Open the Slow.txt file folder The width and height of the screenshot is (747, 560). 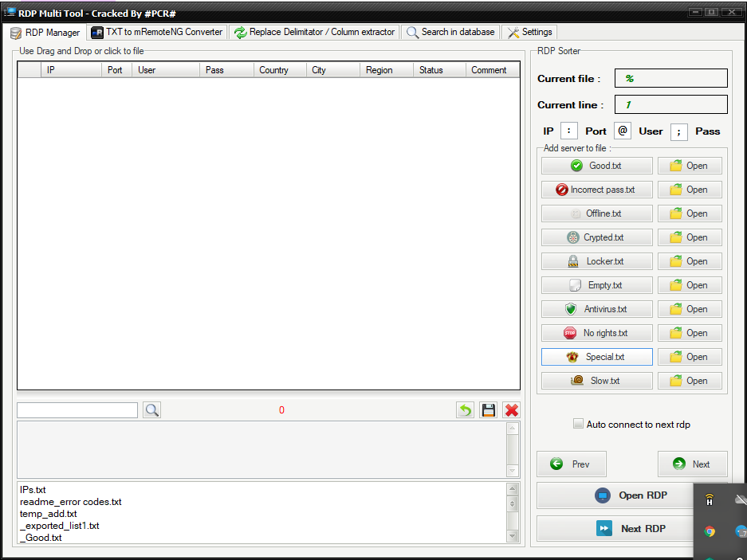click(x=690, y=381)
